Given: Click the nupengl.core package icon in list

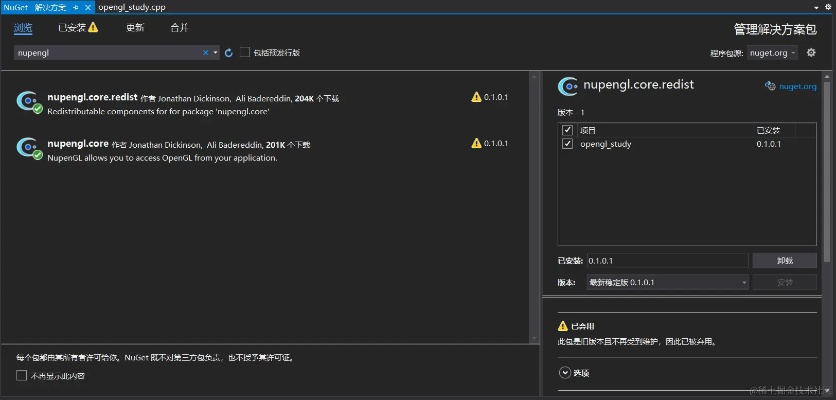Looking at the screenshot, I should pyautogui.click(x=29, y=148).
